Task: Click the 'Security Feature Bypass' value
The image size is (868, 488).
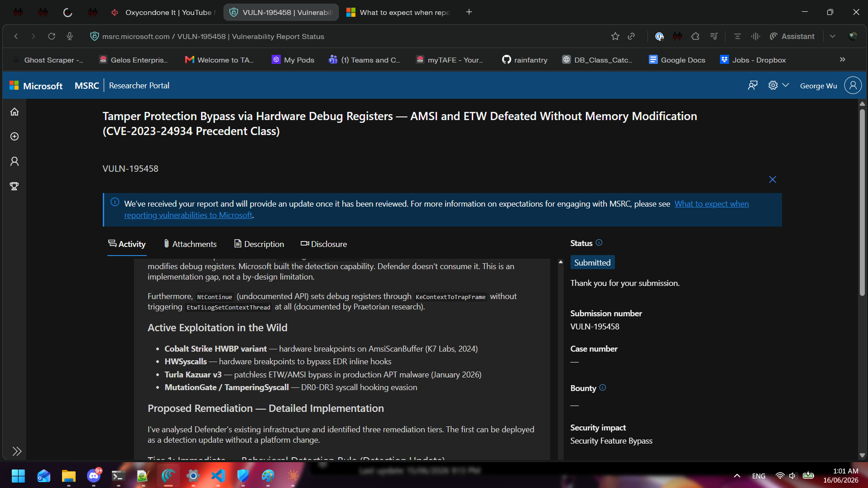Action: pyautogui.click(x=611, y=441)
